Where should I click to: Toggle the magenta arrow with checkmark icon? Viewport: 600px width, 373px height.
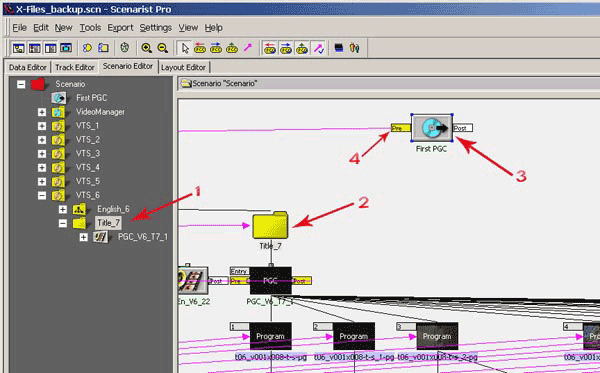[319, 48]
